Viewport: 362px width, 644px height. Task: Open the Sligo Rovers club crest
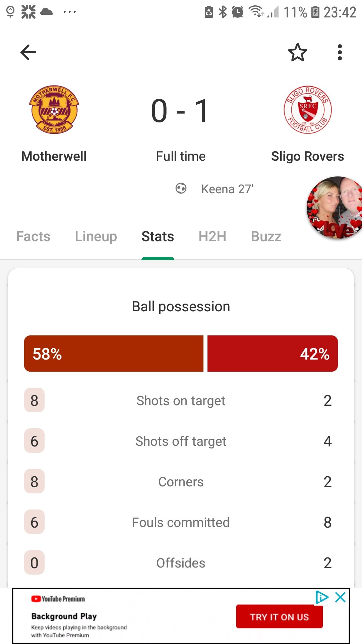coord(308,109)
